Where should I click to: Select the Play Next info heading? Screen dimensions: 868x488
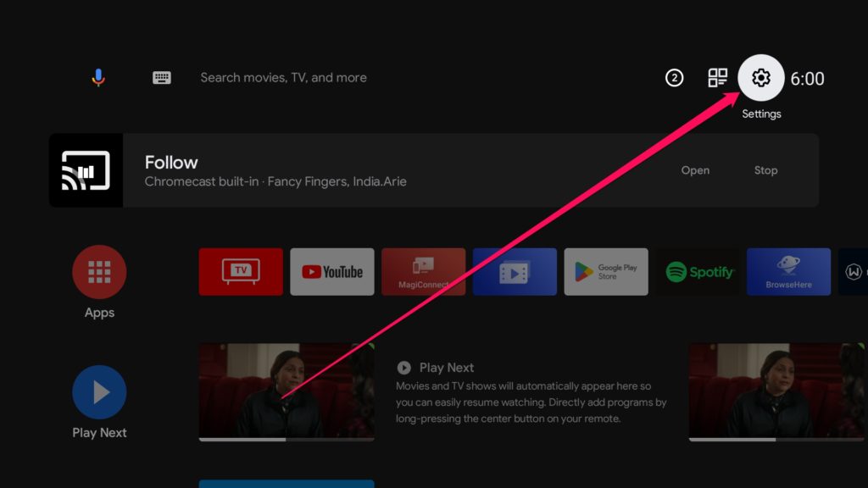(x=446, y=368)
